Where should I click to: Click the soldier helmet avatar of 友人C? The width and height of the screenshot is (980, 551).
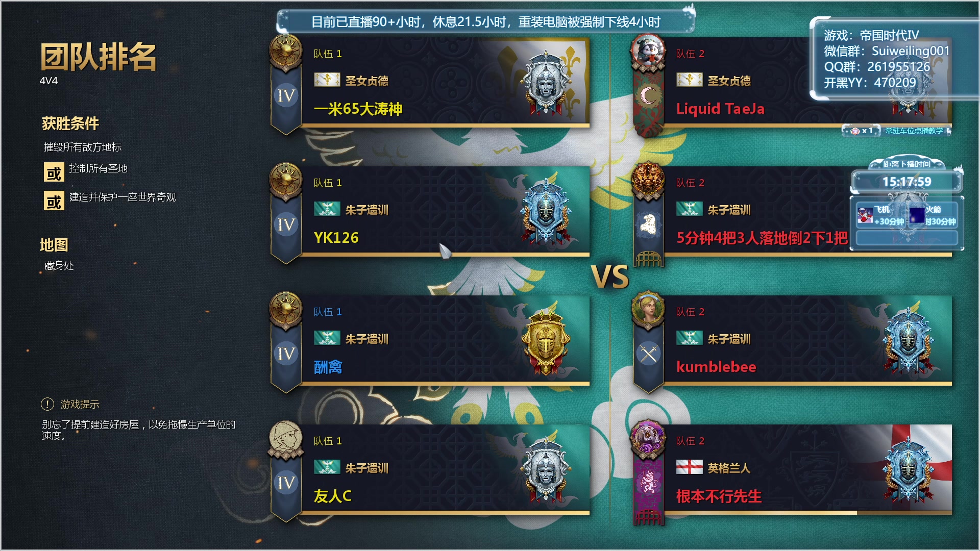pos(286,438)
